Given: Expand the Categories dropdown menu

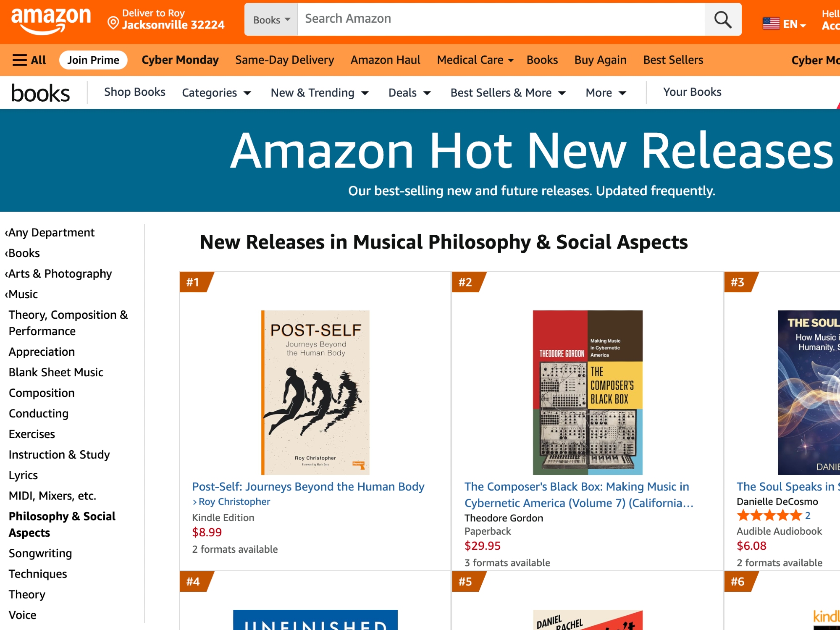Looking at the screenshot, I should point(216,93).
